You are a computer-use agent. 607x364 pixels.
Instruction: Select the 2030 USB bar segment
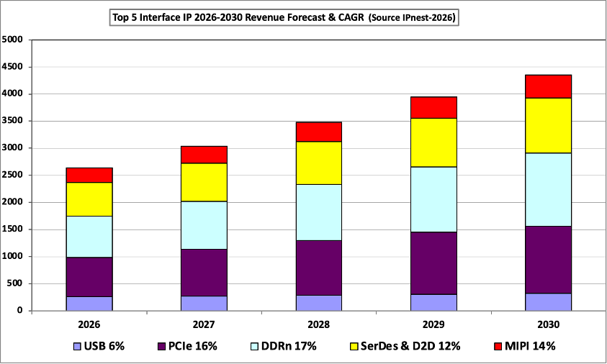point(549,302)
